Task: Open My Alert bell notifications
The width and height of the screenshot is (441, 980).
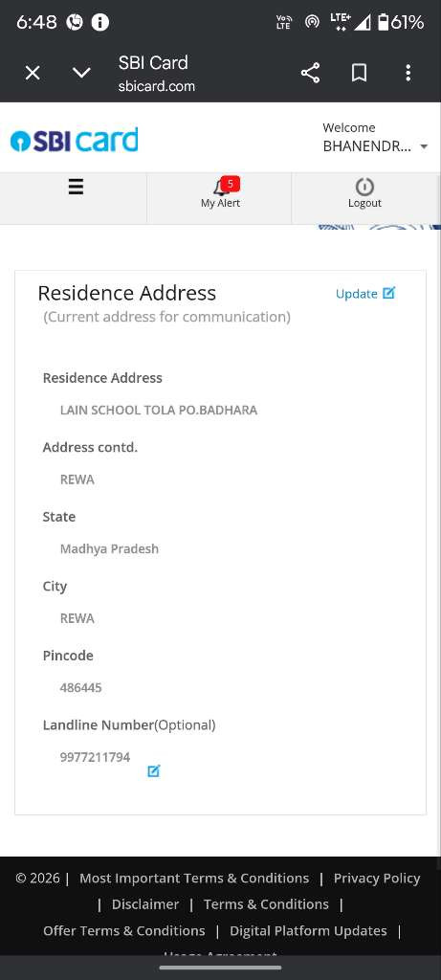Action: point(220,193)
